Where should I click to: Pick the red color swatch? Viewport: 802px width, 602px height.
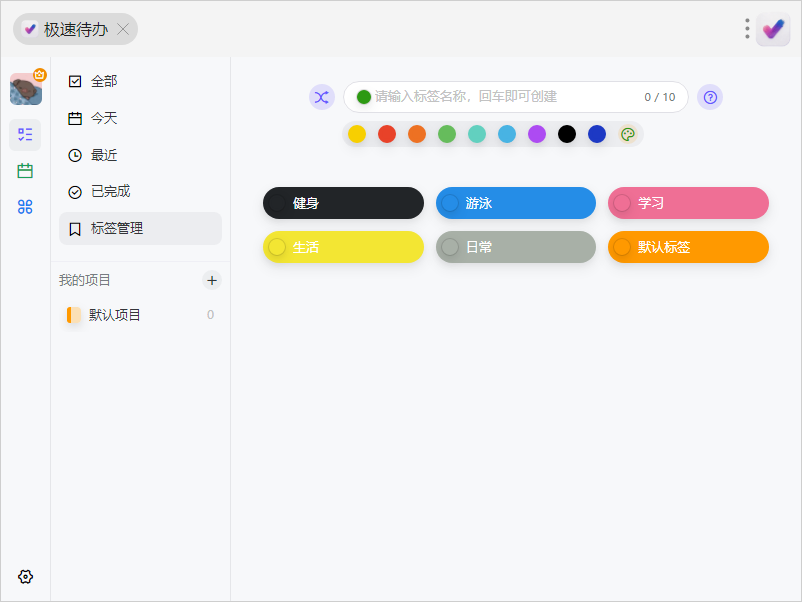[x=387, y=135]
